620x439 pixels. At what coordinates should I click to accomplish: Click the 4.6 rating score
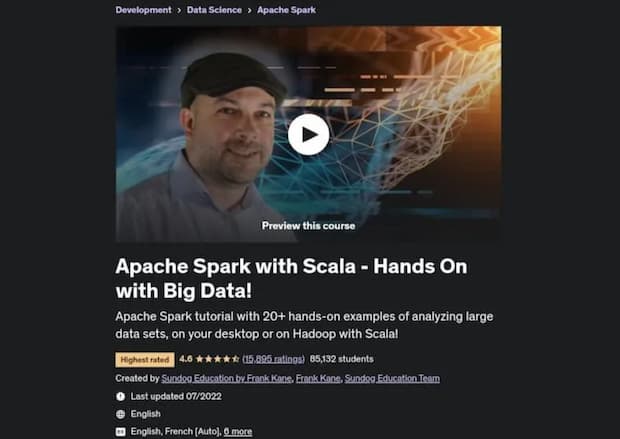[x=185, y=359]
